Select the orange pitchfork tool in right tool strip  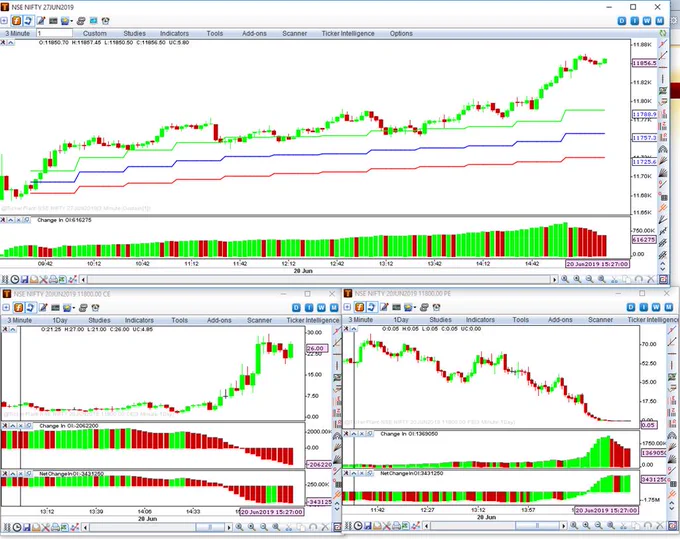coord(663,208)
